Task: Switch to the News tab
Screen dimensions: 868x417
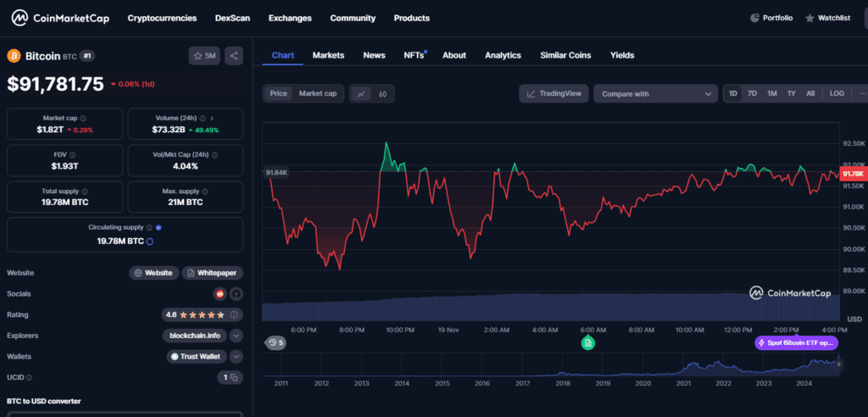Action: tap(374, 55)
